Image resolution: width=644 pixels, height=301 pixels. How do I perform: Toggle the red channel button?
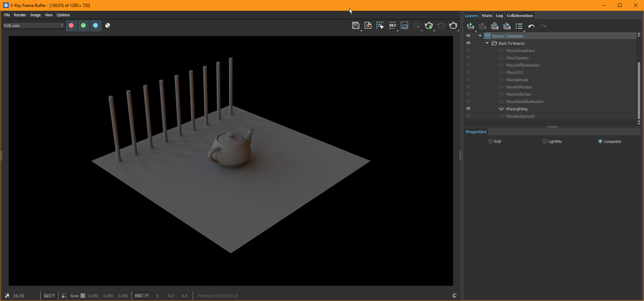[71, 25]
